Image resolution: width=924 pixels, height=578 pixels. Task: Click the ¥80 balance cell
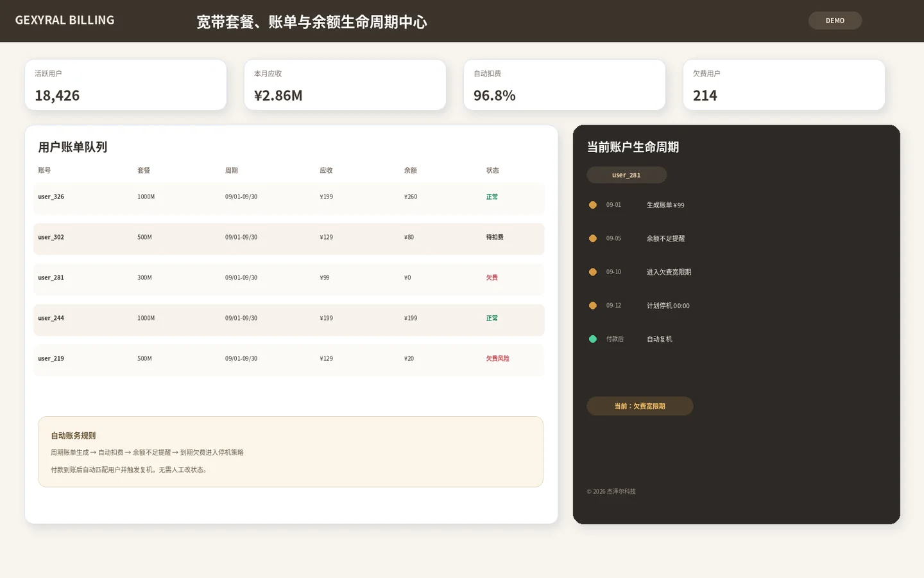coord(409,237)
